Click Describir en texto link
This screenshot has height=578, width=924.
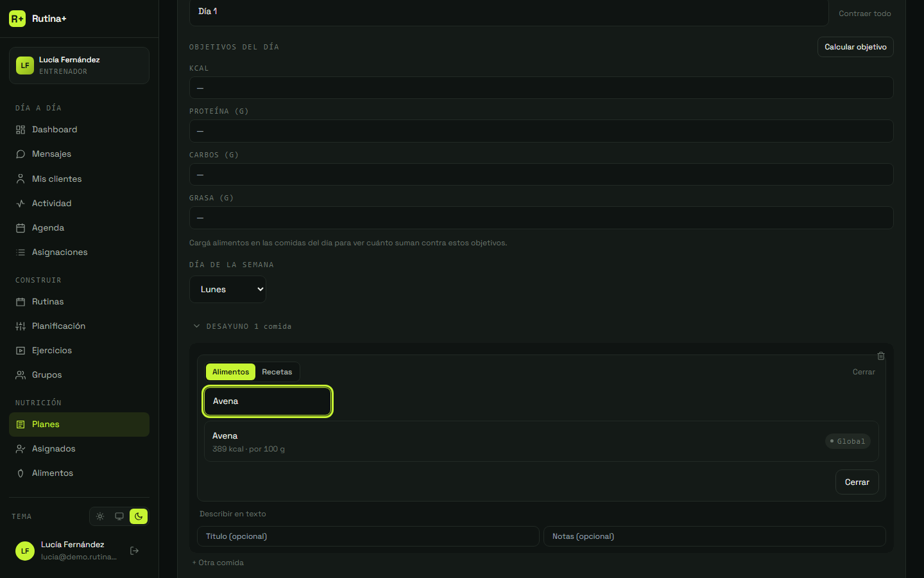(232, 514)
